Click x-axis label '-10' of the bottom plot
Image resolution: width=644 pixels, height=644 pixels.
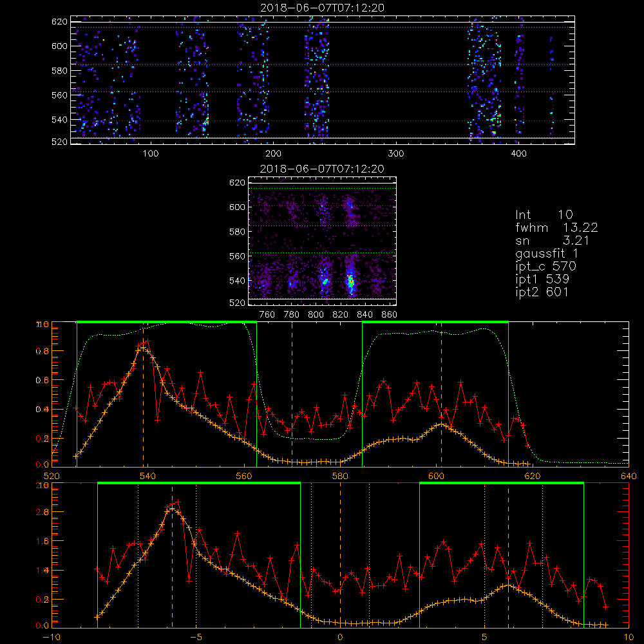52,638
